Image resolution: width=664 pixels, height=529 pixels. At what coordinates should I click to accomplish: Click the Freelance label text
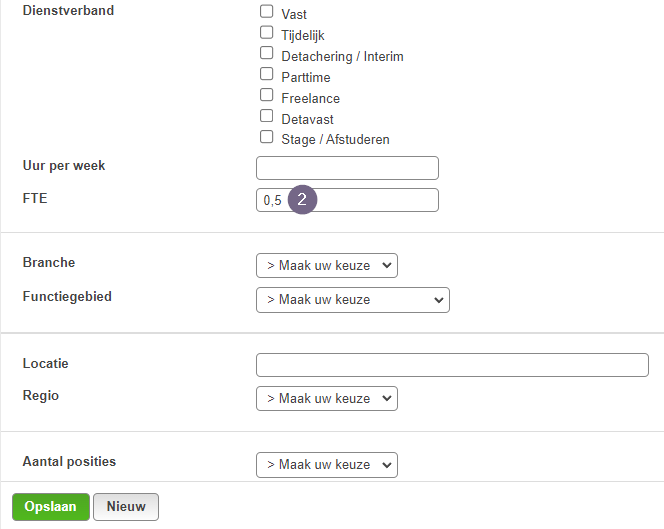point(310,98)
